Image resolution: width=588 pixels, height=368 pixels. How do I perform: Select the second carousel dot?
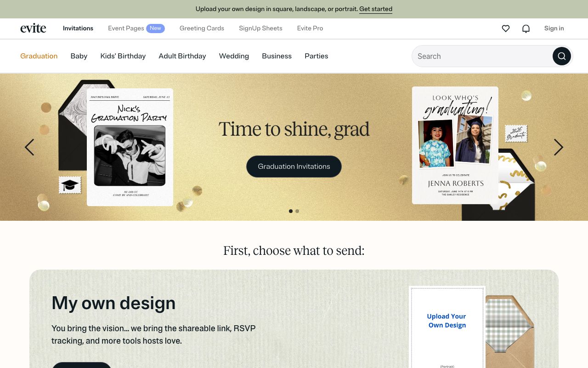[x=297, y=211]
